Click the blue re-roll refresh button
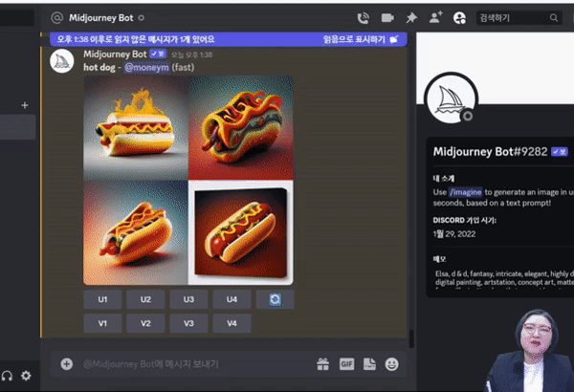Screen dimensions: 574x392 276,299
